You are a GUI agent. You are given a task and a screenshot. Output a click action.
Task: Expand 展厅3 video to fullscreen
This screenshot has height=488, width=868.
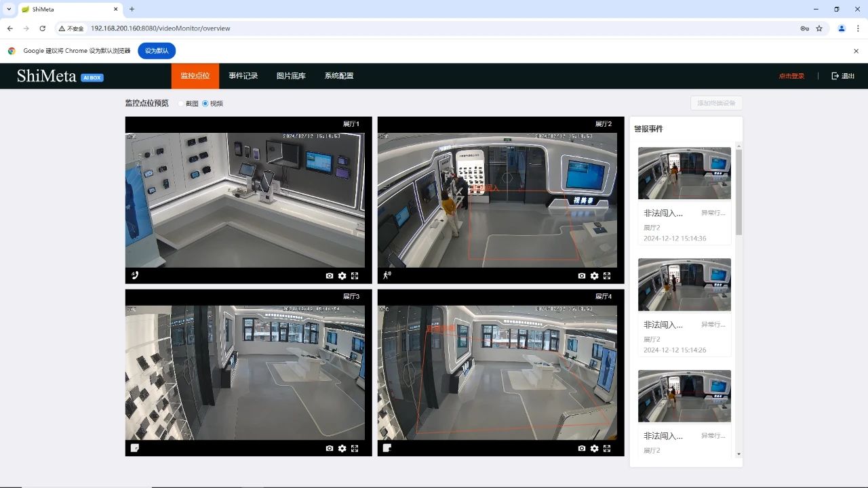point(355,448)
